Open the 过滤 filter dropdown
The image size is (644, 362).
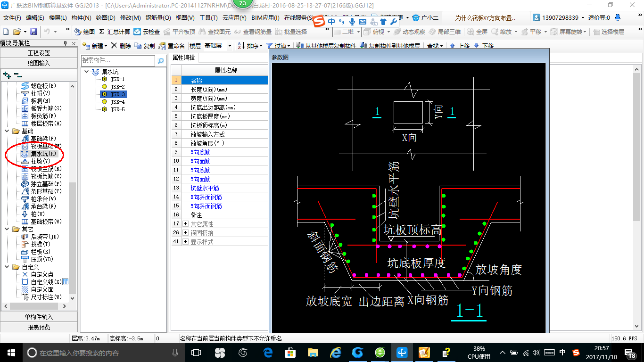[279, 46]
